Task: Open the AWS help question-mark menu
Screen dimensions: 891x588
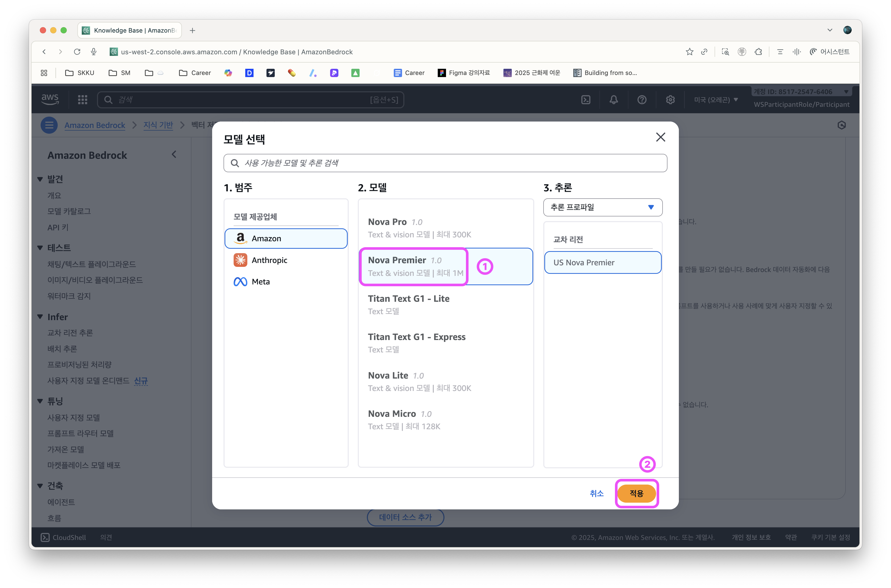Action: [642, 99]
